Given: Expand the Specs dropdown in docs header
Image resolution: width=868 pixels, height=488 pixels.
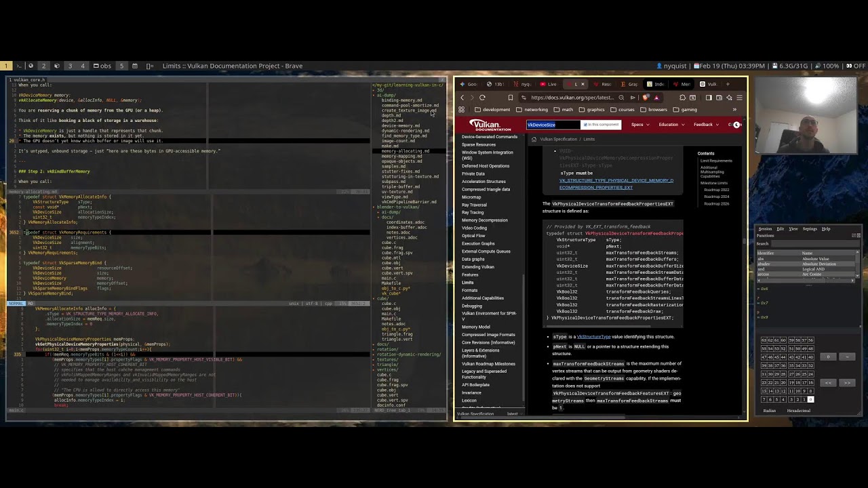Looking at the screenshot, I should coord(640,125).
